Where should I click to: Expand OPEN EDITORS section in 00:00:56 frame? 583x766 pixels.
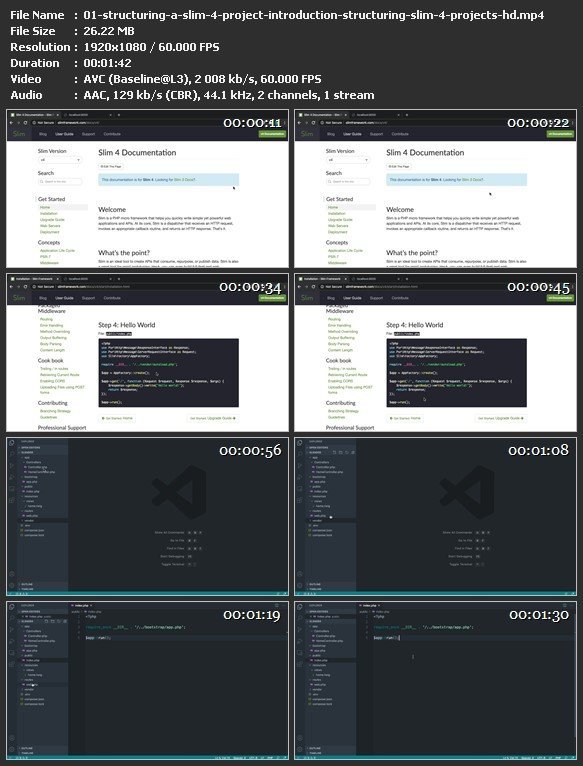[x=30, y=447]
